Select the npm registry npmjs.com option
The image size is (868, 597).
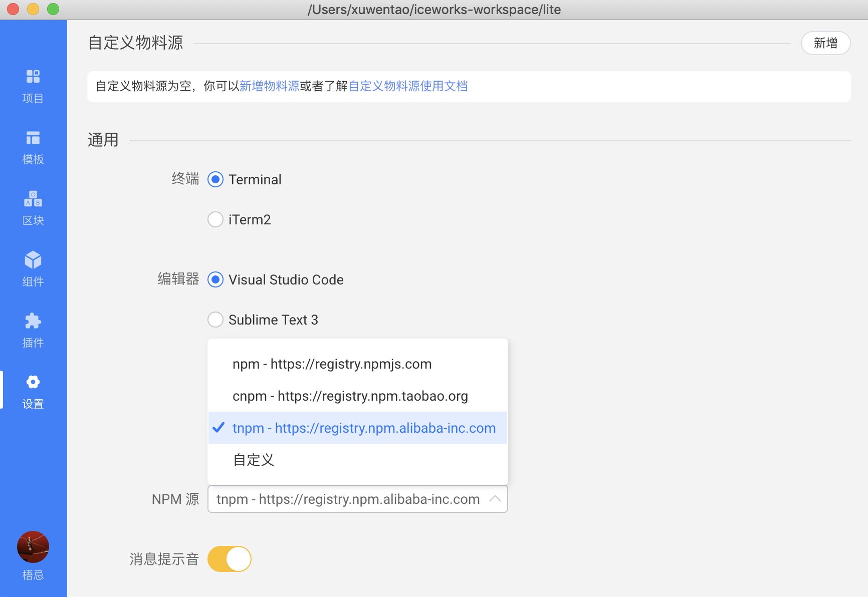tap(332, 364)
